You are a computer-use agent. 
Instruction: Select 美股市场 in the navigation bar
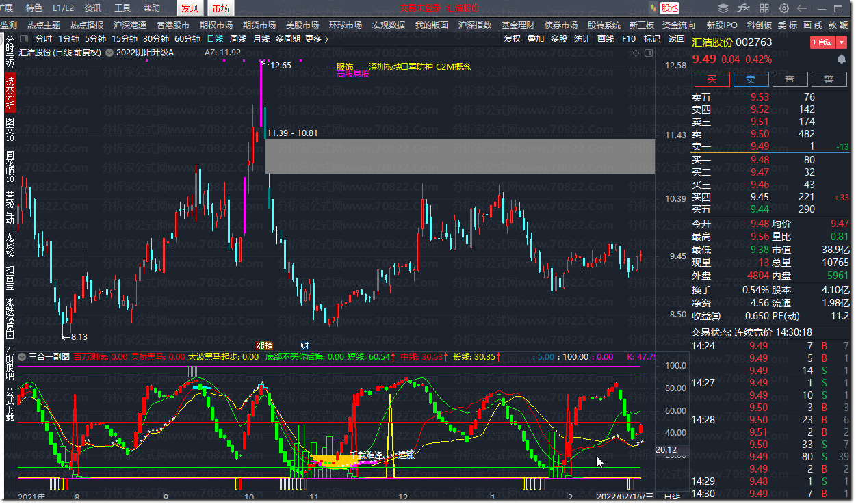click(x=302, y=25)
